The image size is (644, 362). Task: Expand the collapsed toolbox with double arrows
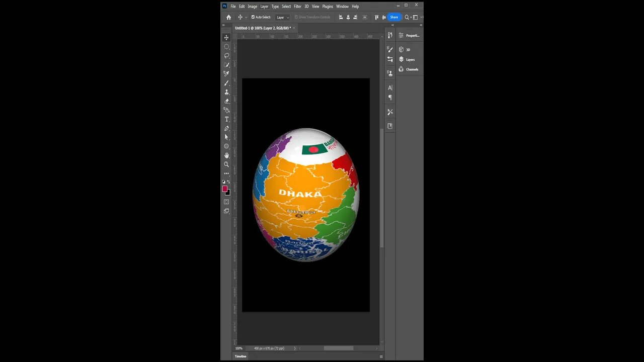(x=224, y=25)
